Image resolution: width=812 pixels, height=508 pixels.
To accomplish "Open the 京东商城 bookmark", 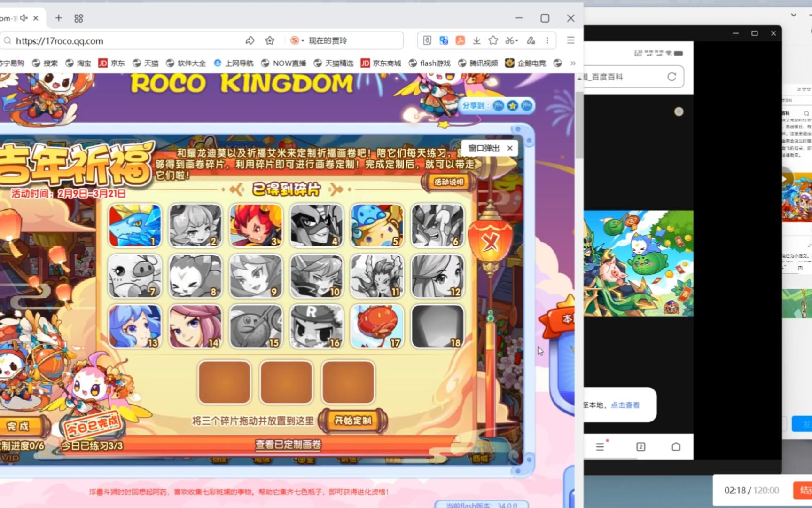I will [x=381, y=63].
